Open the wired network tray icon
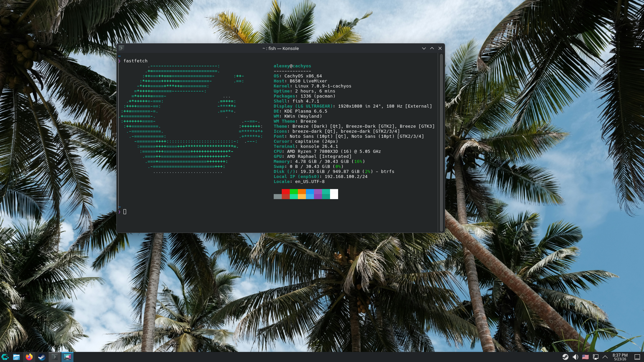Screen dimensions: 644x362 pyautogui.click(x=596, y=357)
